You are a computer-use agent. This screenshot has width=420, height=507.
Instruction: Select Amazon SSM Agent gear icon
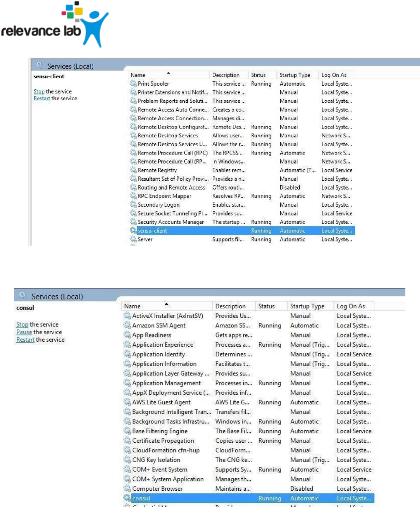click(x=127, y=325)
